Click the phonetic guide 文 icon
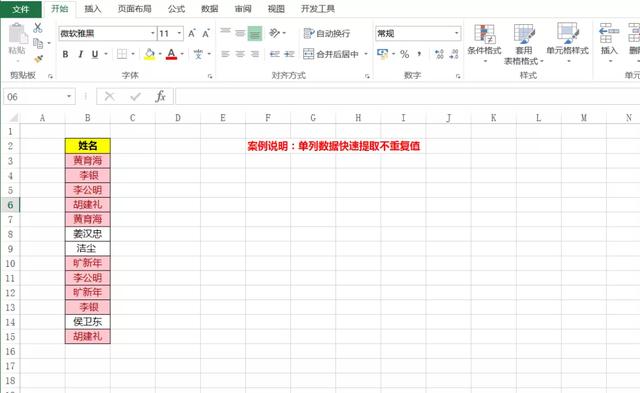The height and width of the screenshot is (393, 640). (x=198, y=54)
